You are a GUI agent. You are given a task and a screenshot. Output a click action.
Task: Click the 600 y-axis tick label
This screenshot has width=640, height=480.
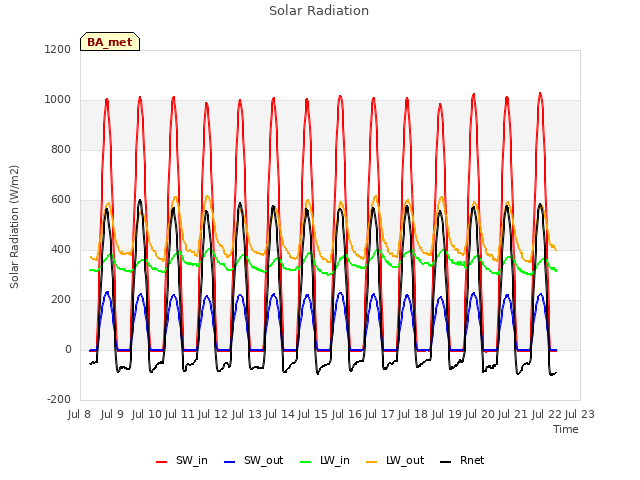coord(61,200)
